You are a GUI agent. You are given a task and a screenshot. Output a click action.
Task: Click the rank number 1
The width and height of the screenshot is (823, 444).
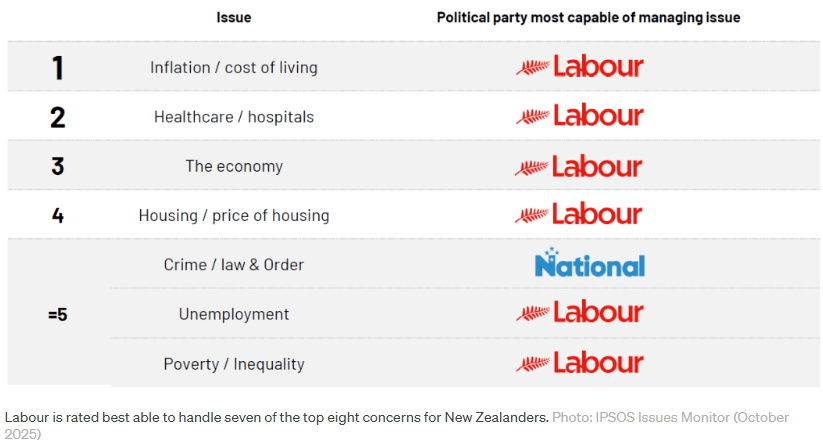tap(58, 68)
